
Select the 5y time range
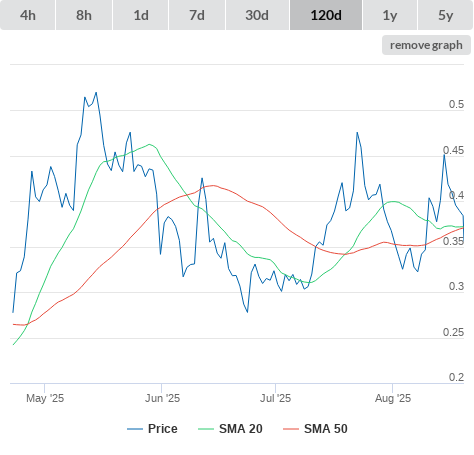(445, 15)
